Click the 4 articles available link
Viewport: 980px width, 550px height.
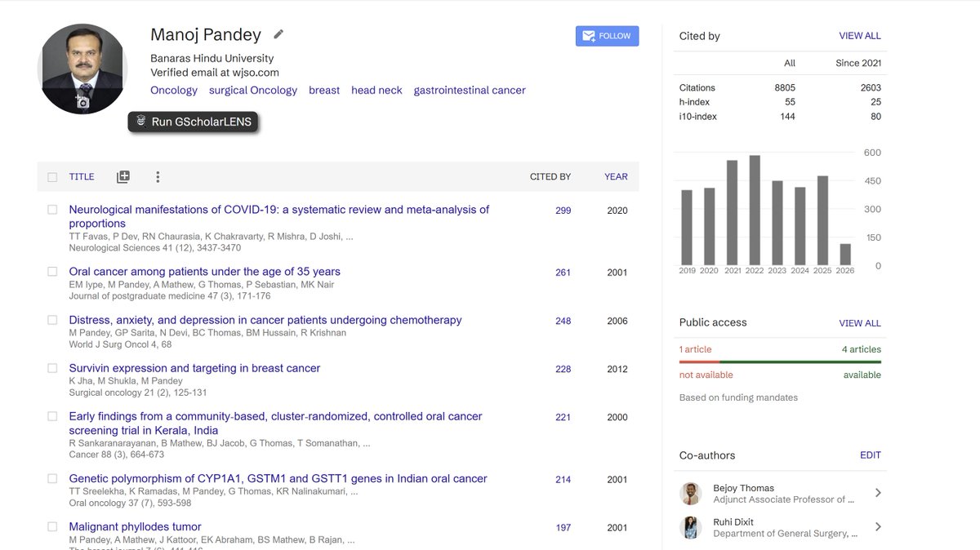(862, 349)
